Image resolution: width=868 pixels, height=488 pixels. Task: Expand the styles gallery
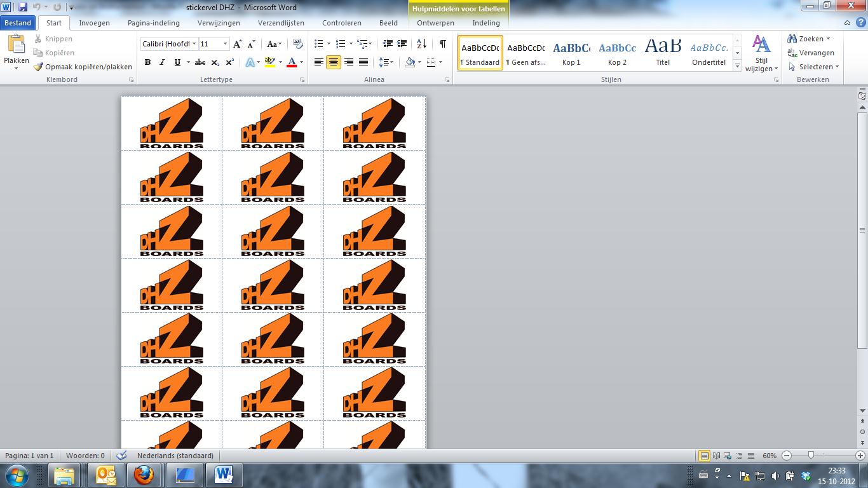point(737,65)
